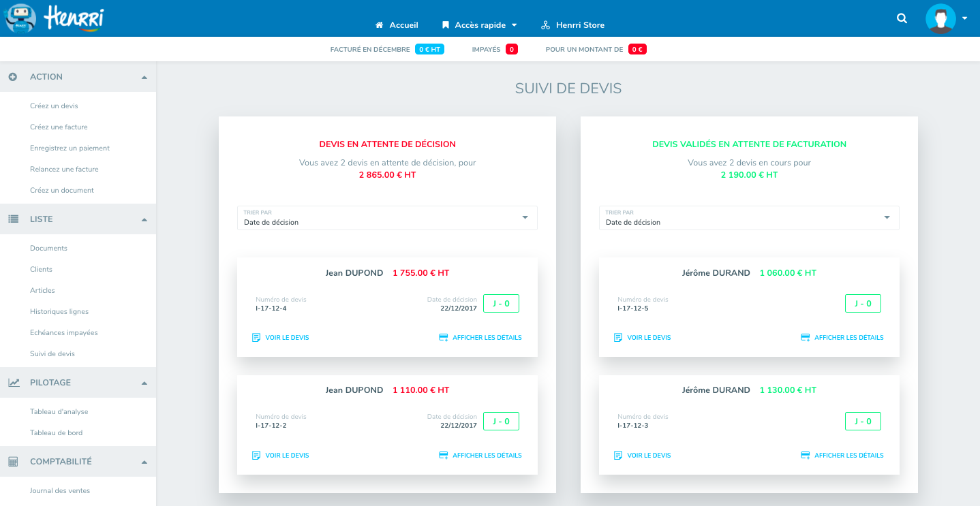
Task: Open Créez un devis in sidebar
Action: tap(54, 106)
